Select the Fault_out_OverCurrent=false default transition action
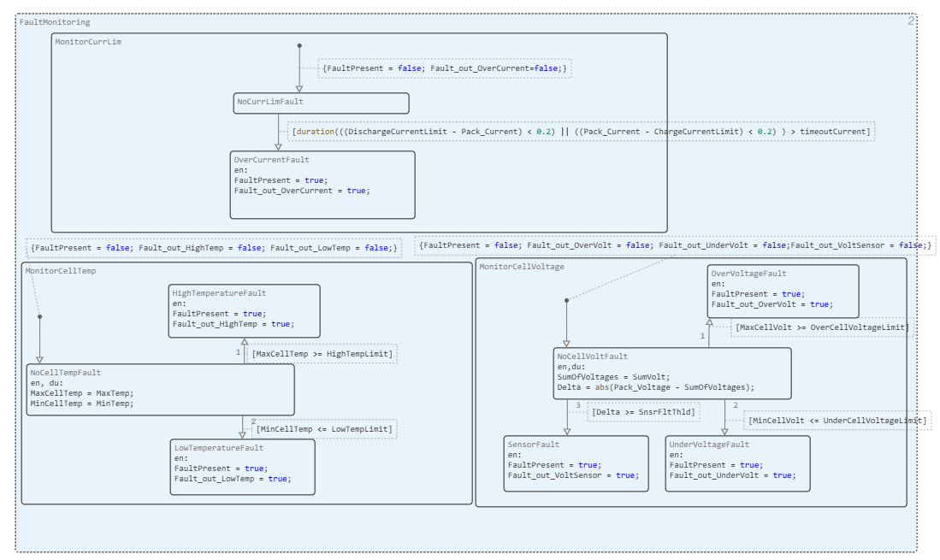Viewport: 940px width, 560px height. click(444, 68)
